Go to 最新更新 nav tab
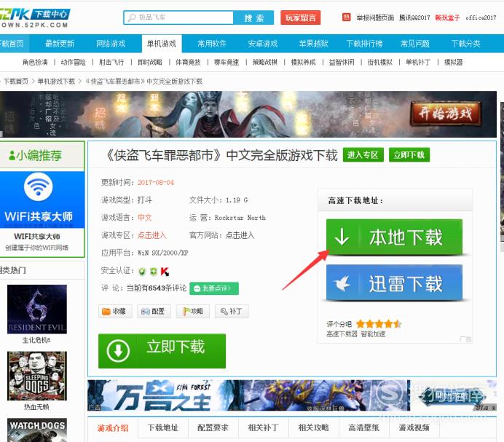This screenshot has height=442, width=504. pyautogui.click(x=60, y=44)
